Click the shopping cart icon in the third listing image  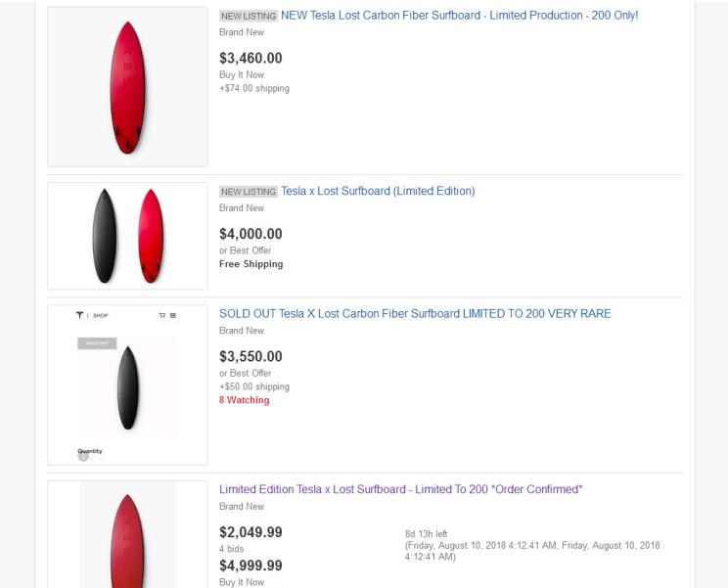162,315
